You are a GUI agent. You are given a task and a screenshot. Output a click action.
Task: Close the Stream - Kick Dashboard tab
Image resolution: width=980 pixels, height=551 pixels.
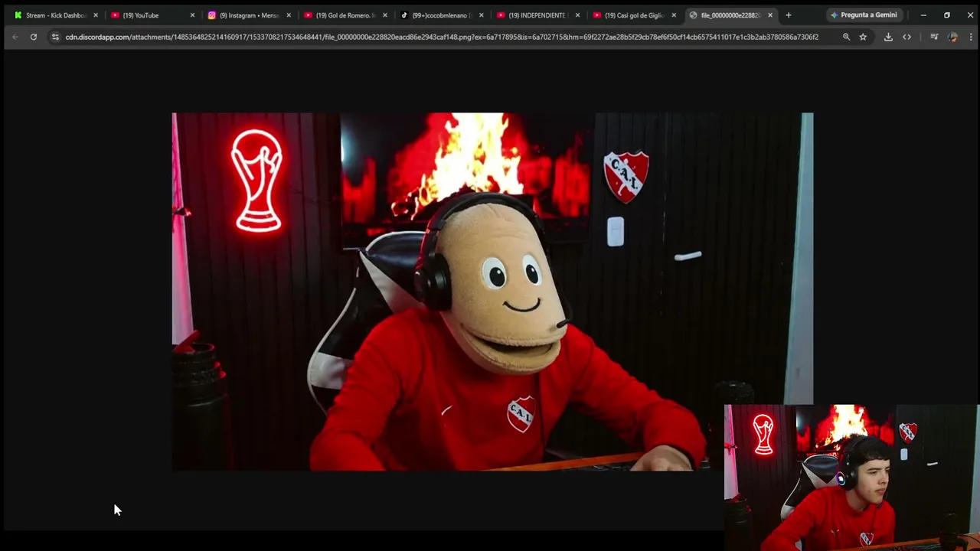[96, 15]
